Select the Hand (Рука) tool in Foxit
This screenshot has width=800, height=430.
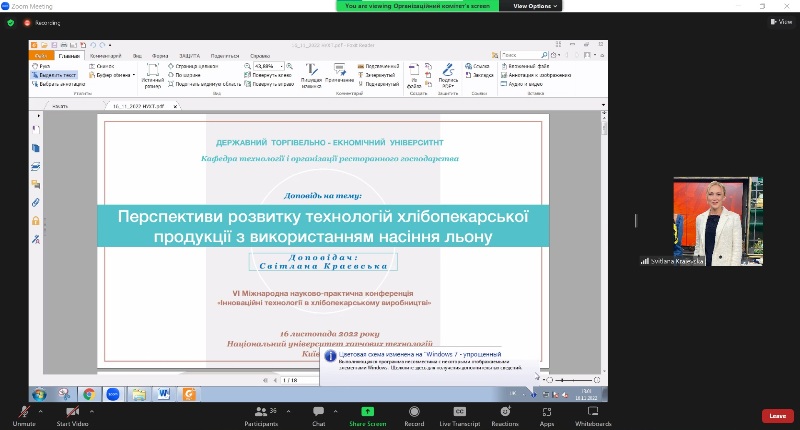[x=41, y=66]
